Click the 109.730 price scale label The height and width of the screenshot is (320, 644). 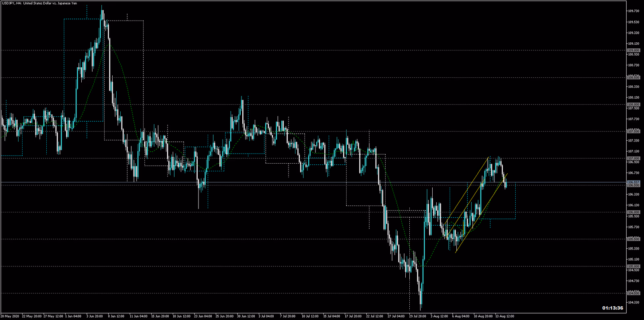tap(634, 11)
